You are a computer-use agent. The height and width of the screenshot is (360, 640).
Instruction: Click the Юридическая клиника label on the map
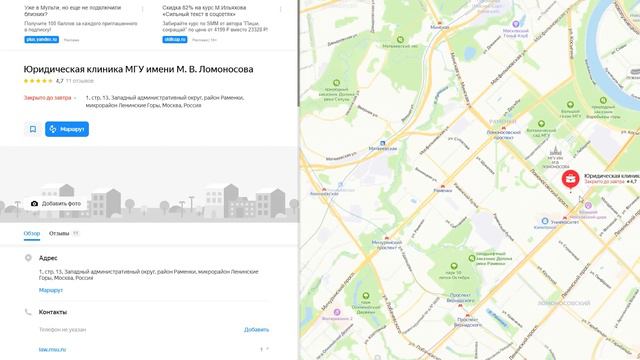click(611, 176)
